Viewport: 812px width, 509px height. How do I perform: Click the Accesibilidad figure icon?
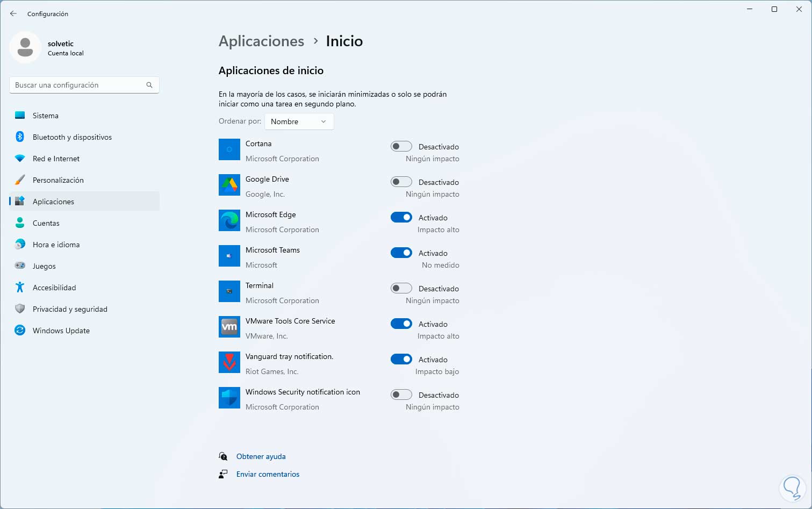click(20, 288)
